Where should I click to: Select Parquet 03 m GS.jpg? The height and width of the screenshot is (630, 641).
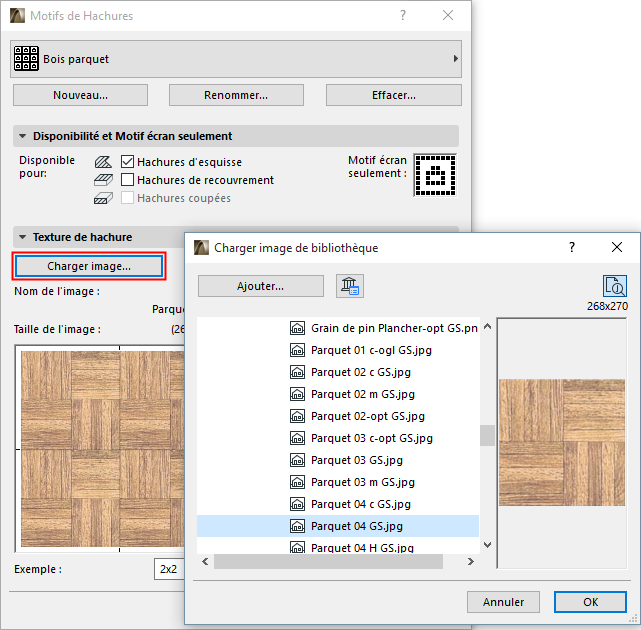point(363,482)
